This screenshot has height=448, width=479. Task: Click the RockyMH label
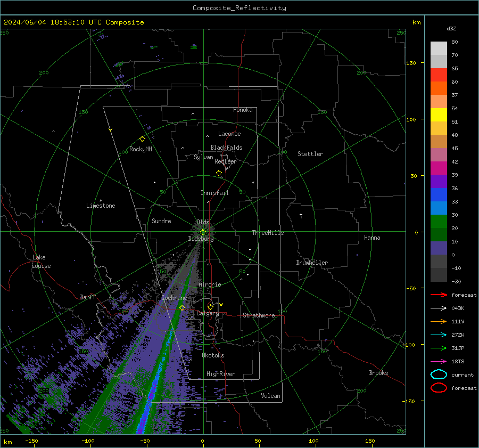tap(141, 149)
